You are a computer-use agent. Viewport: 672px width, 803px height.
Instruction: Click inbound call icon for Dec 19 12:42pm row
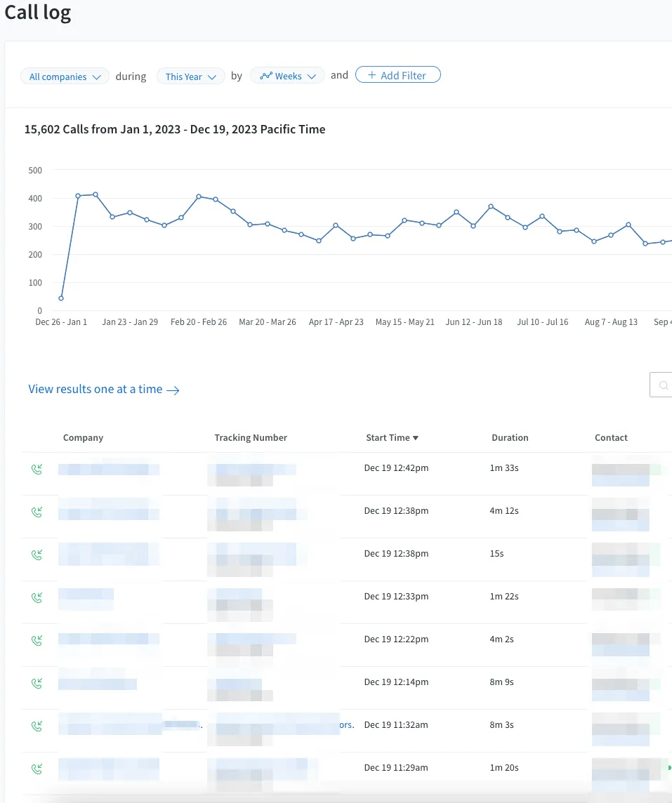click(37, 469)
